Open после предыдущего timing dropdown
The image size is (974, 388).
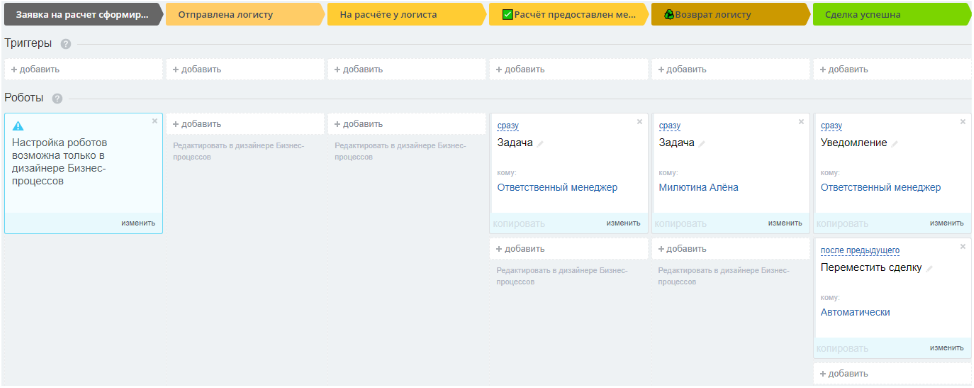click(860, 250)
